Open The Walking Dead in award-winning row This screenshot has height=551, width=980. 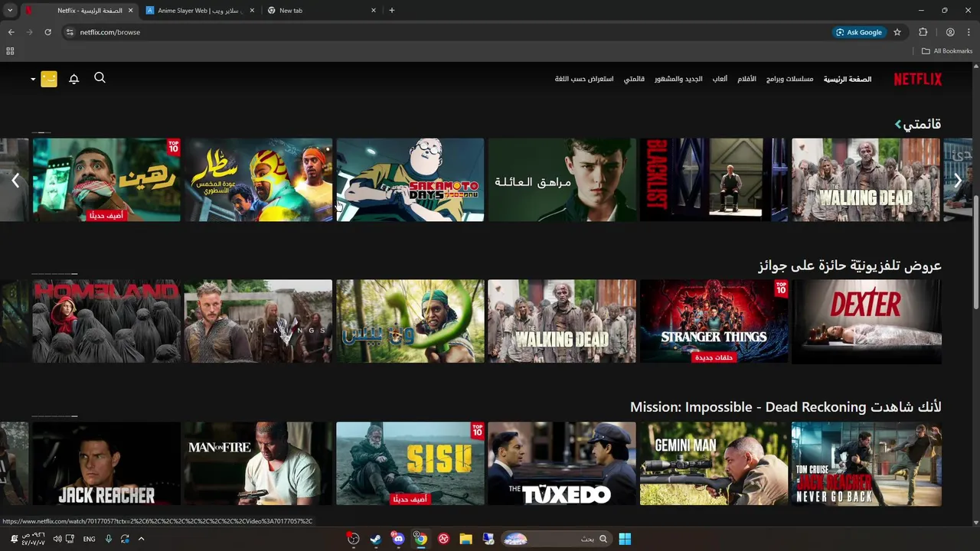[x=562, y=321]
